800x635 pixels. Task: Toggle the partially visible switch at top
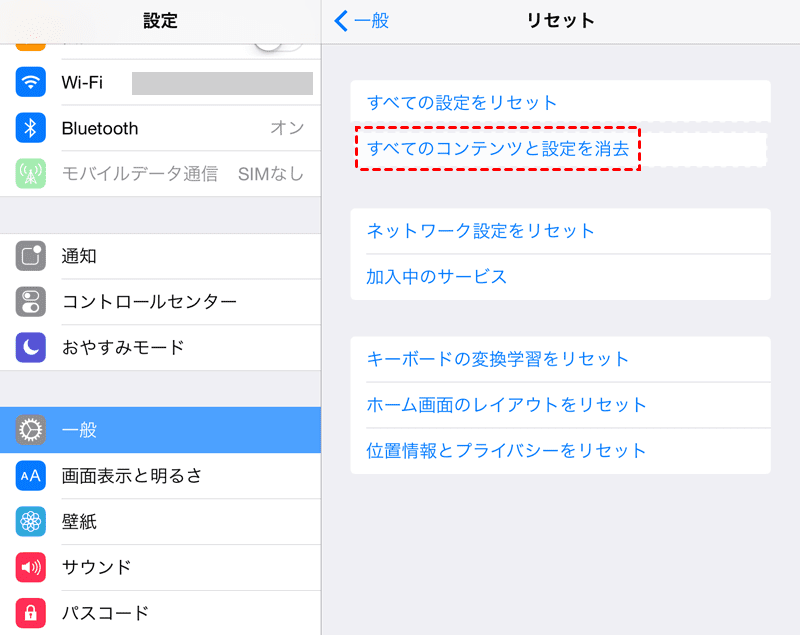click(x=278, y=44)
